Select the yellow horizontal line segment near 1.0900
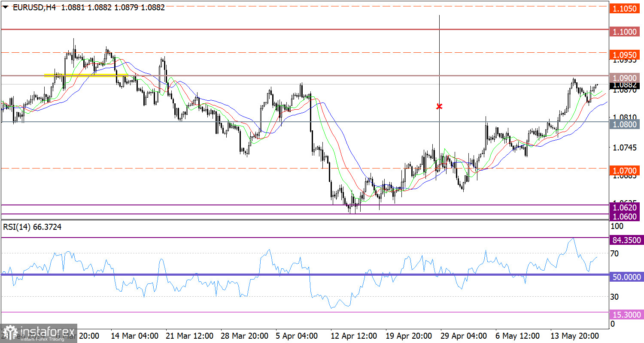644x343 pixels. (86, 75)
